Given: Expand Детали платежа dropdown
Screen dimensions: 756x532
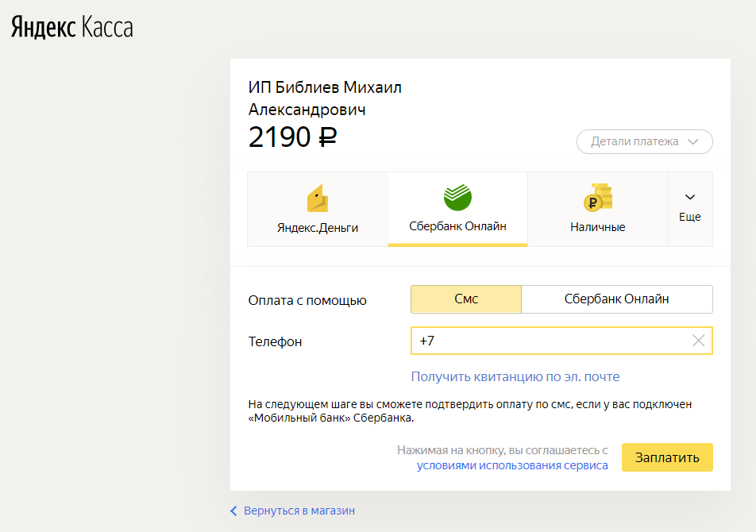Looking at the screenshot, I should (x=644, y=141).
